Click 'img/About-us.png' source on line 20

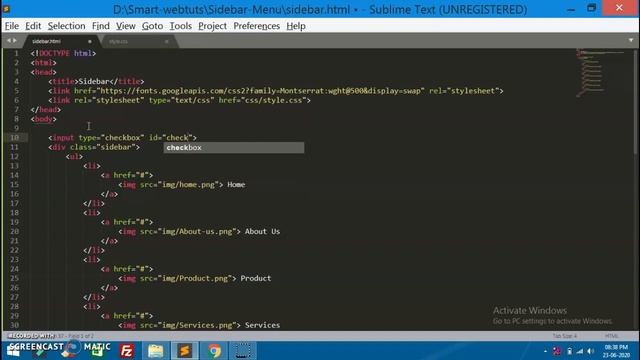[197, 231]
